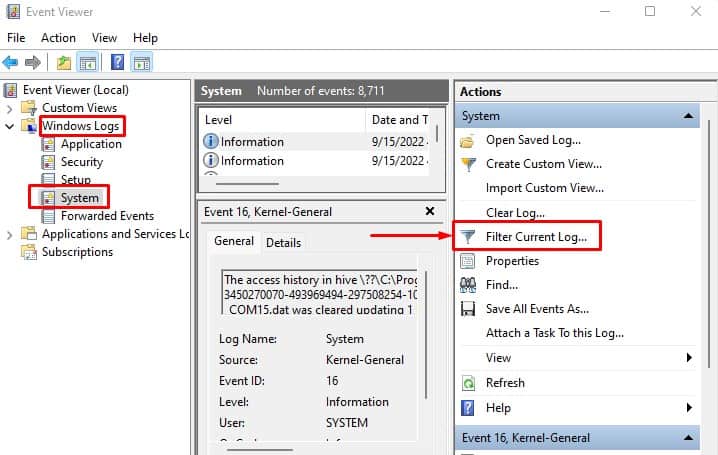
Task: Click the event list horizontal scrollbar
Action: (247, 184)
